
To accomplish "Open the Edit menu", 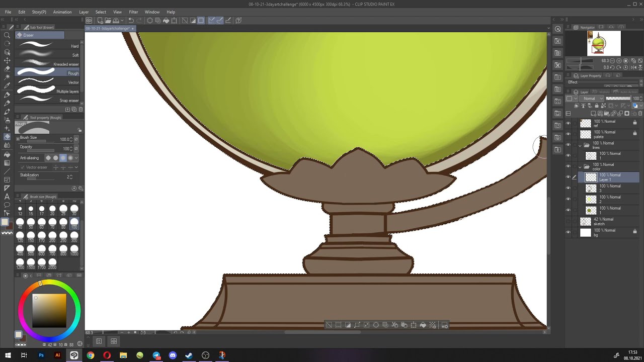I will coord(22,12).
